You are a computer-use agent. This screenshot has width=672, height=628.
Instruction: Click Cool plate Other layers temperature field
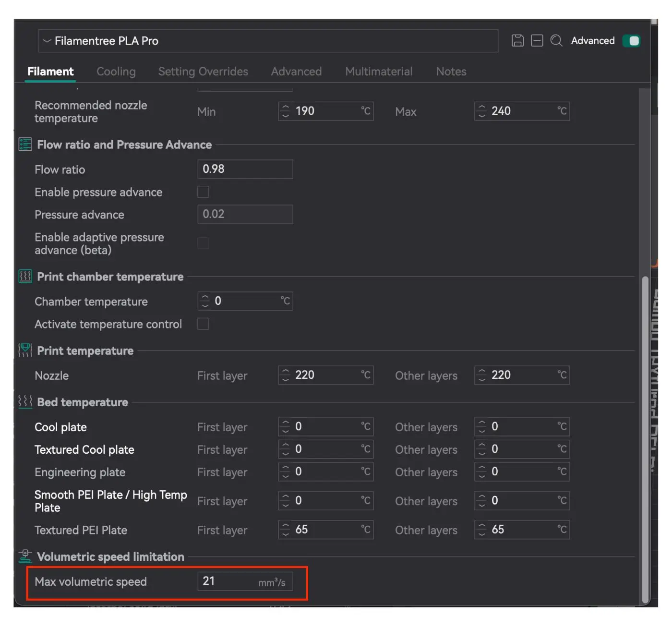tap(522, 426)
